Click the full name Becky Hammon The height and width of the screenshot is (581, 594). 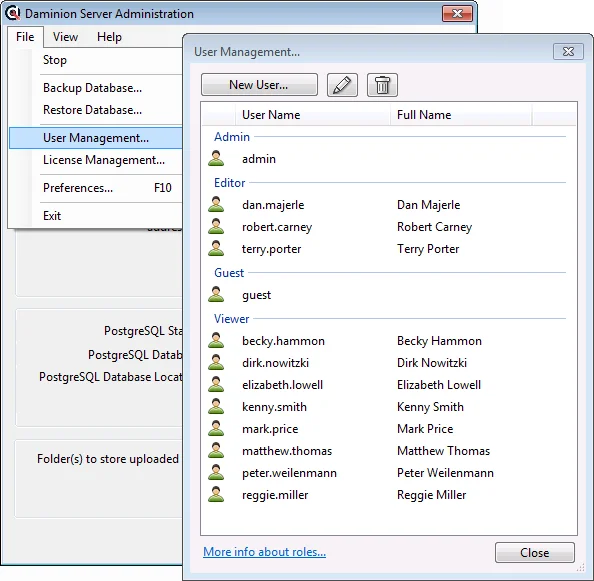439,341
